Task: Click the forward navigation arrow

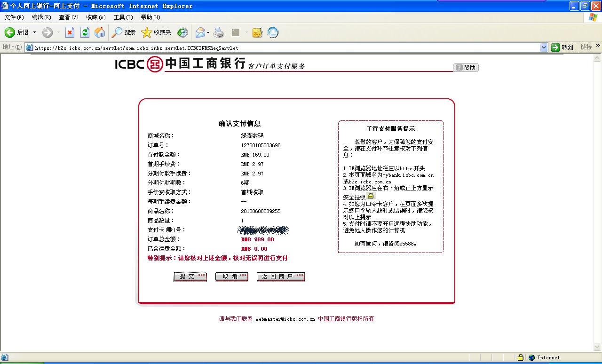Action: tap(48, 32)
